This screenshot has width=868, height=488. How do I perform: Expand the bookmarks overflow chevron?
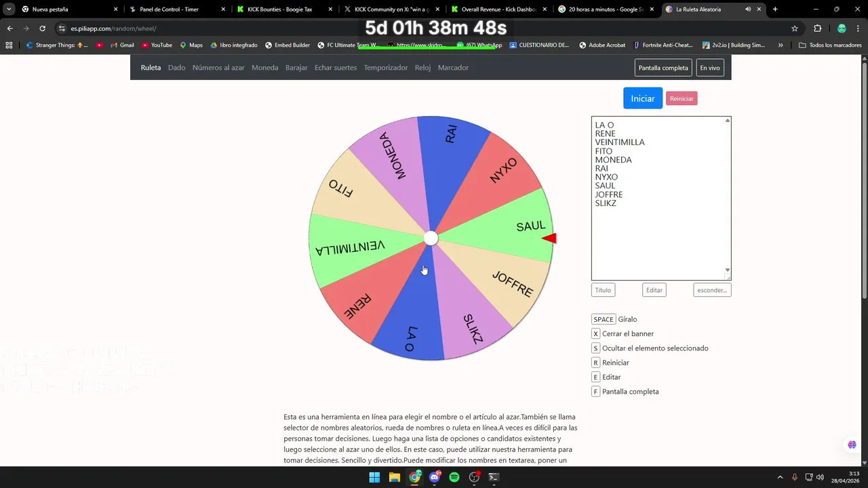tap(781, 45)
